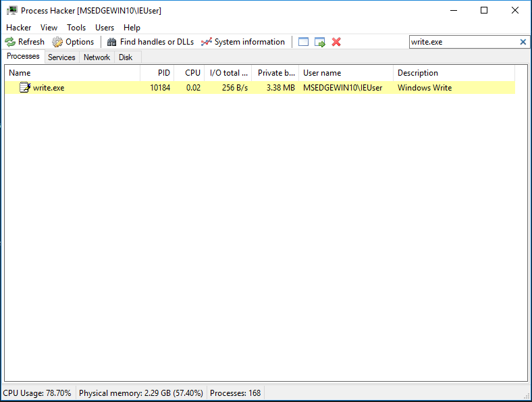Open the Help menu
Viewport: 532px width, 402px height.
(132, 28)
